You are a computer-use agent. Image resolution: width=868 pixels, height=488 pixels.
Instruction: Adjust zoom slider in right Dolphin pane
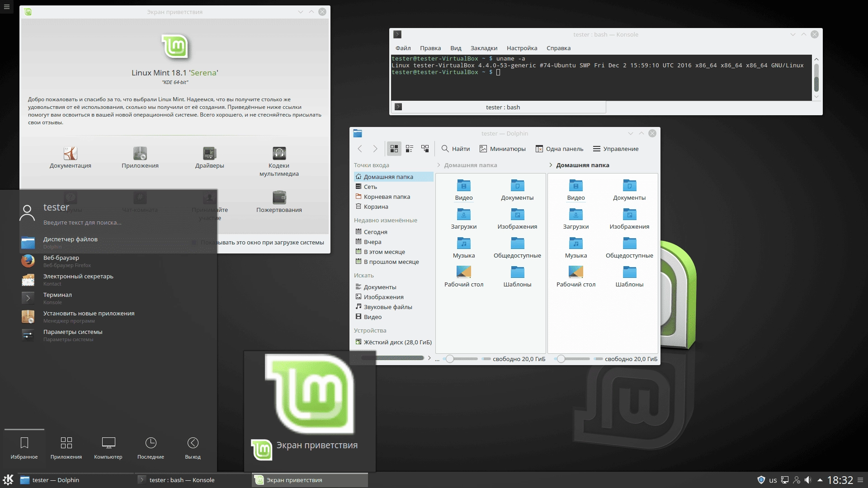pos(573,359)
